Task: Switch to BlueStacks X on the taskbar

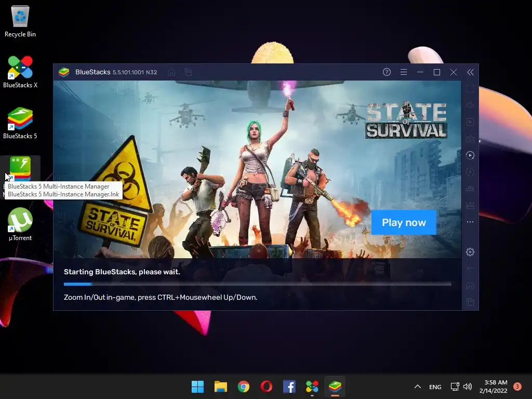Action: (x=312, y=387)
